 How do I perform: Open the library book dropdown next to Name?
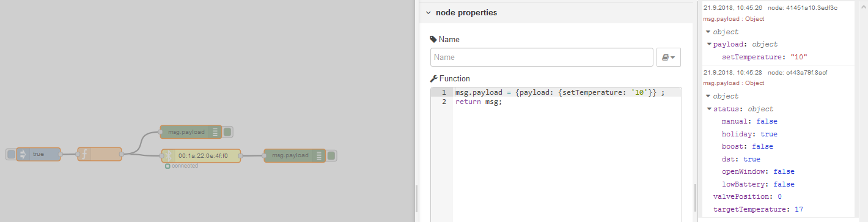tap(669, 57)
